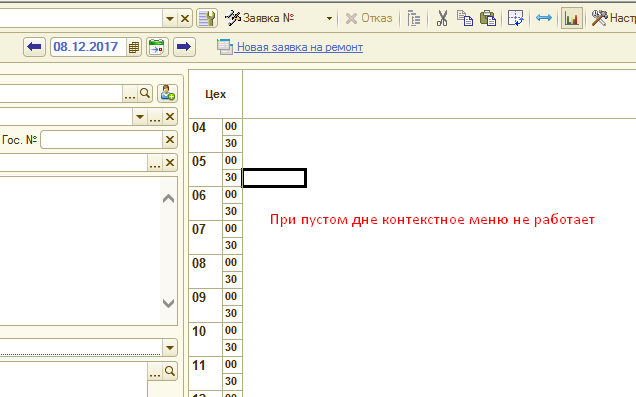
Task: Expand the dropdown with red dotted underline
Action: click(x=170, y=348)
